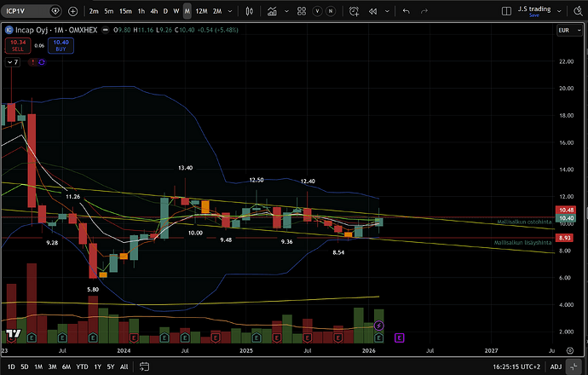Click the add symbol plus icon
This screenshot has height=375, width=588.
pos(72,11)
